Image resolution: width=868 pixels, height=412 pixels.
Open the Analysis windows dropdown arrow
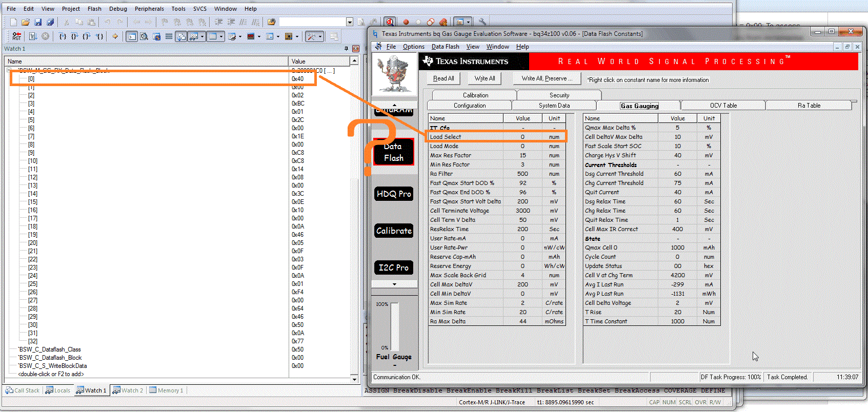click(x=259, y=36)
